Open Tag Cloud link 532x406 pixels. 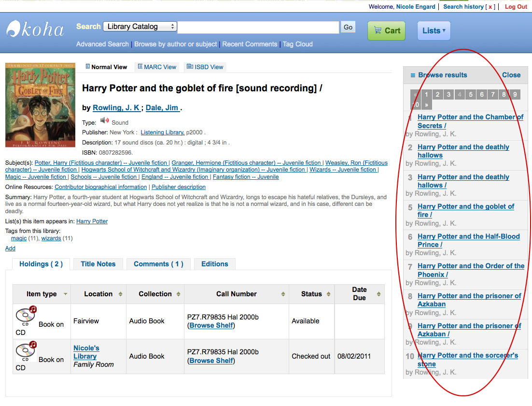tap(297, 44)
